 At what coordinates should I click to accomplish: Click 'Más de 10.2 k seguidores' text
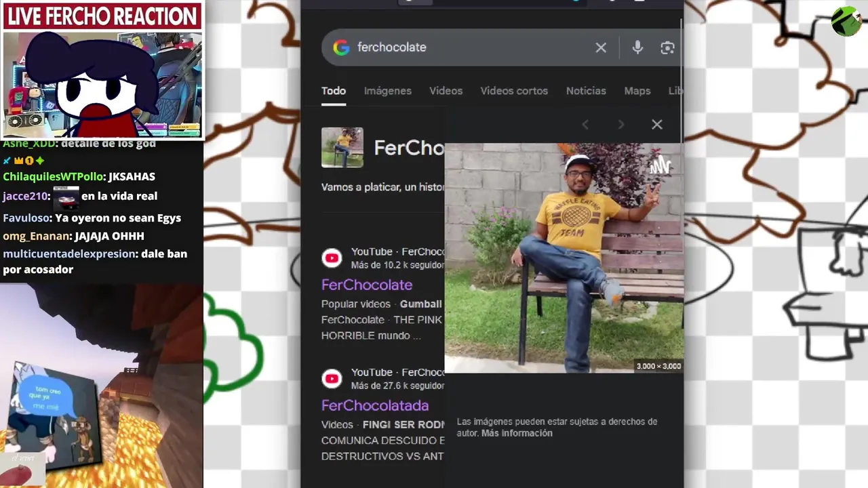coord(397,265)
